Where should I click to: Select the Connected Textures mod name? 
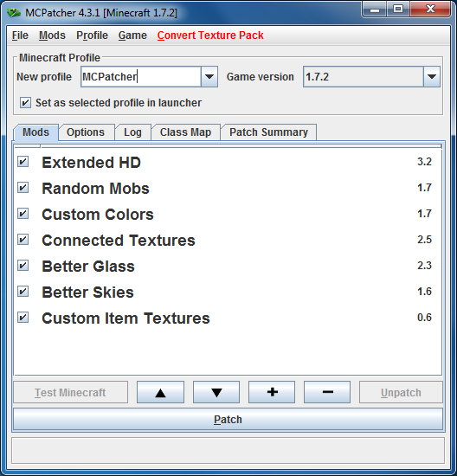[119, 240]
